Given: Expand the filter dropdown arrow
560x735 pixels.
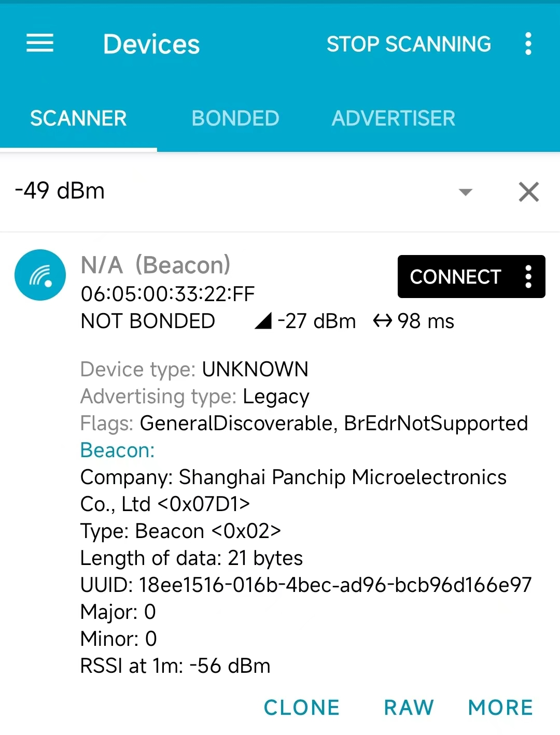Looking at the screenshot, I should point(466,192).
